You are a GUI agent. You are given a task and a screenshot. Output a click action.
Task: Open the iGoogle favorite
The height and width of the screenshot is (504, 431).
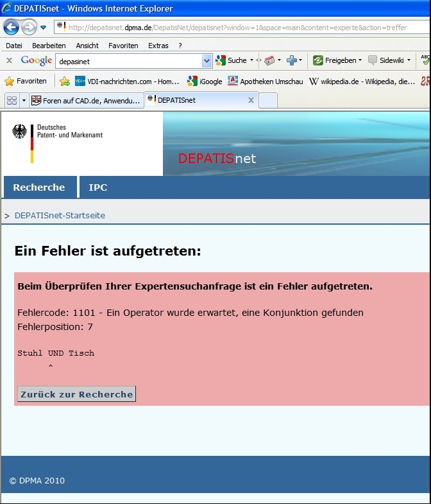tap(205, 82)
